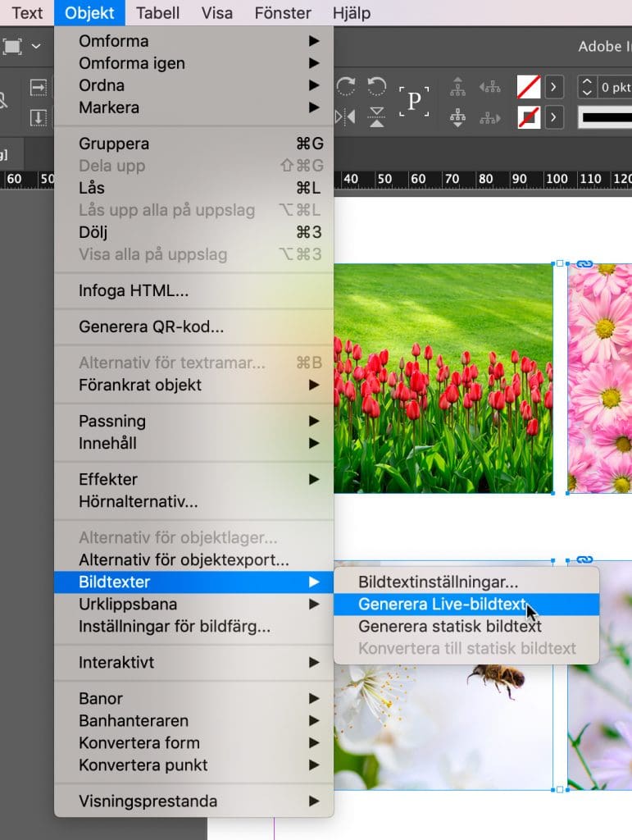Expand the Ordna submenu
632x840 pixels.
pyautogui.click(x=193, y=85)
